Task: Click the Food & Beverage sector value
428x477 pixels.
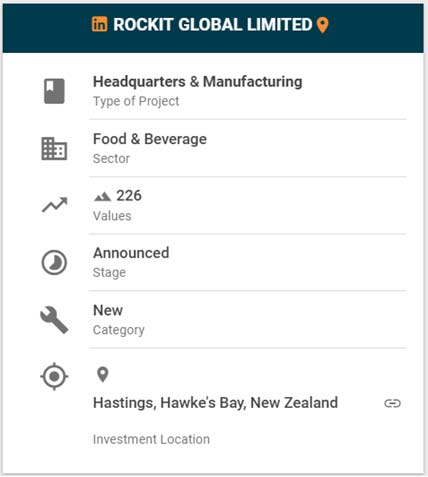Action: click(x=150, y=139)
